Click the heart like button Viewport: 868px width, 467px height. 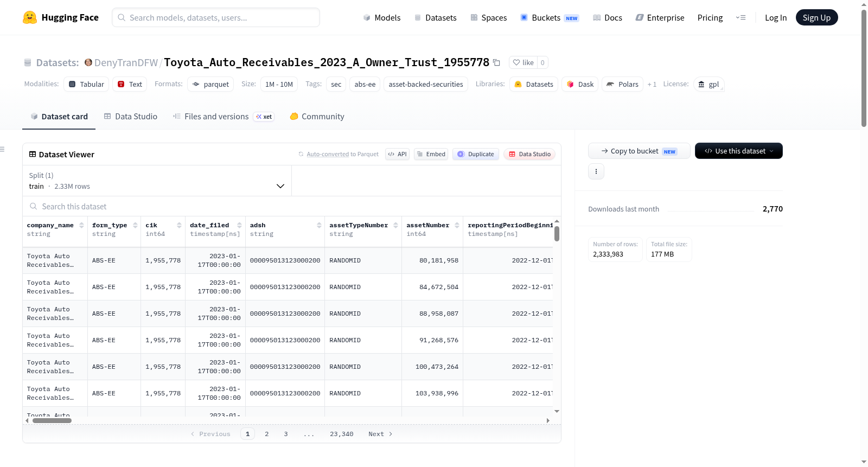pyautogui.click(x=524, y=62)
